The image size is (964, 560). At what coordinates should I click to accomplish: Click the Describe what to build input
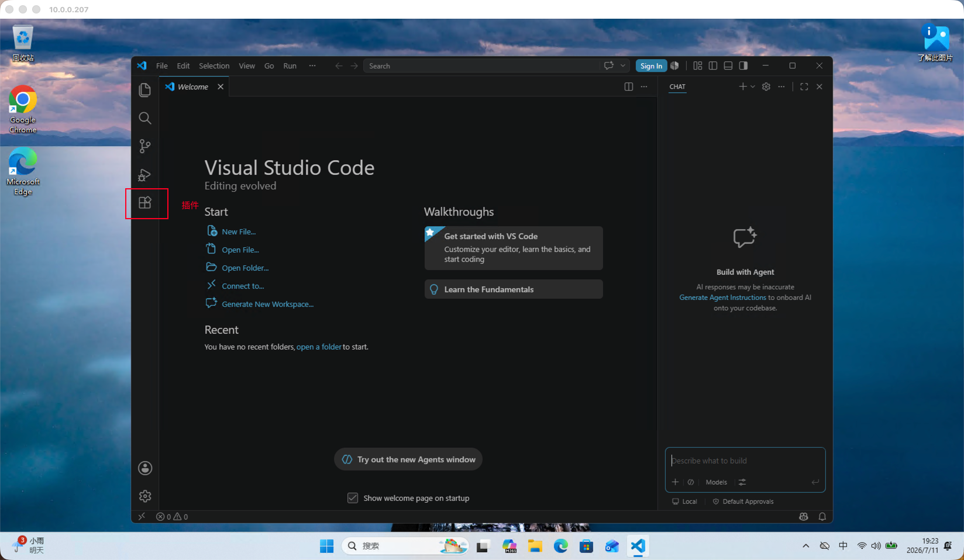point(745,461)
